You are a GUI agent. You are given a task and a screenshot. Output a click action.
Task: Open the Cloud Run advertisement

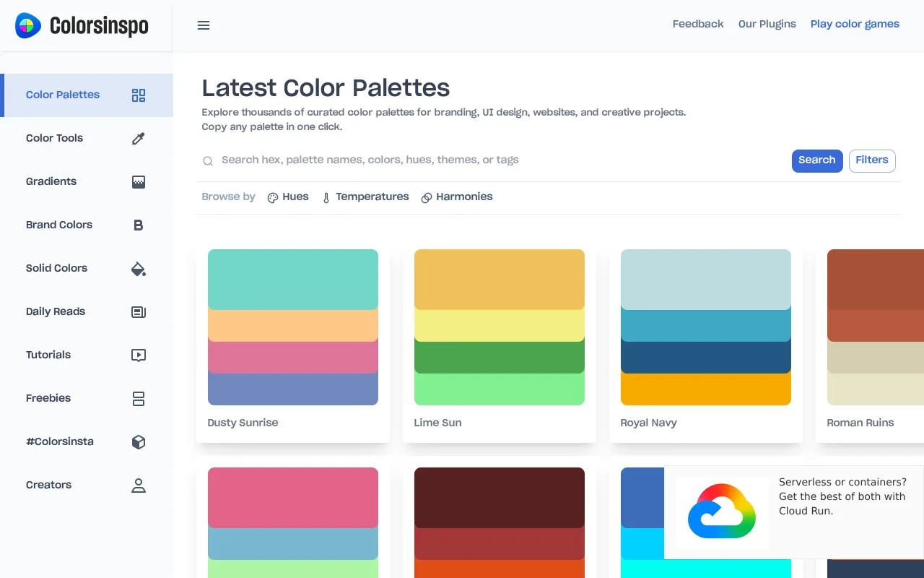click(794, 512)
